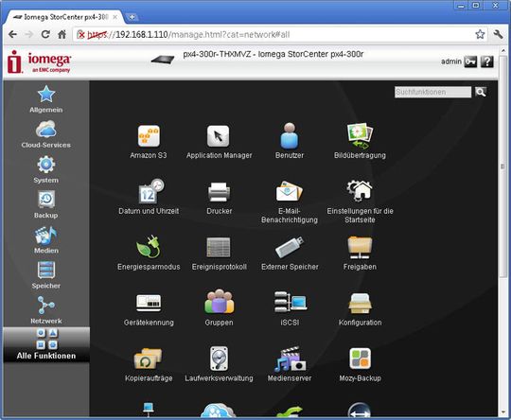
Task: Open Medienserver settings
Action: pyautogui.click(x=290, y=363)
